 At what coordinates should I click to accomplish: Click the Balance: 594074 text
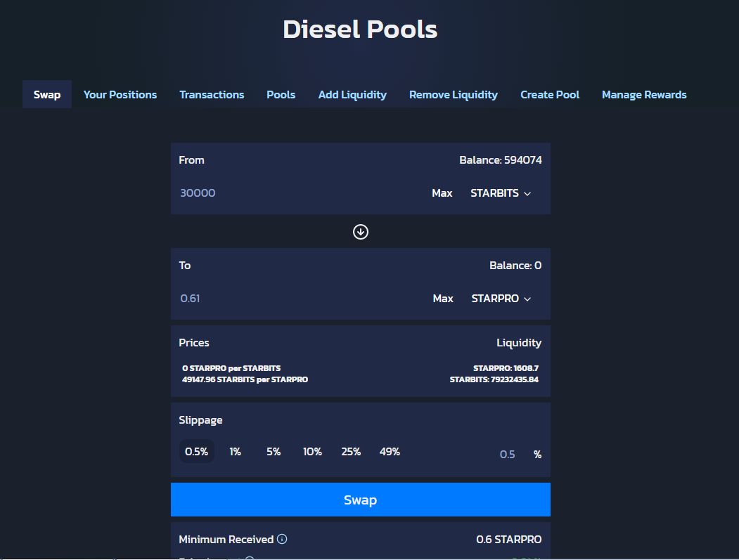coord(501,160)
